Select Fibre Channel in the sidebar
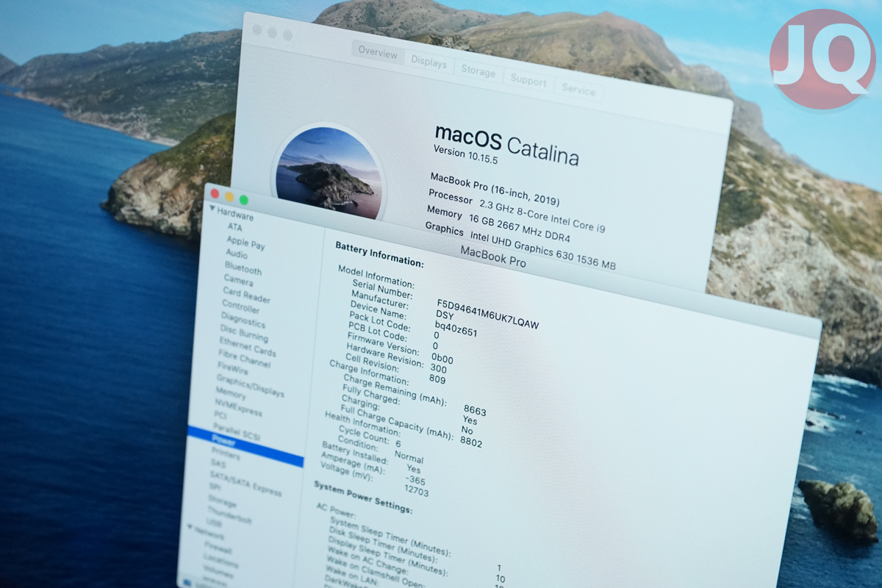This screenshot has height=588, width=882. (244, 360)
